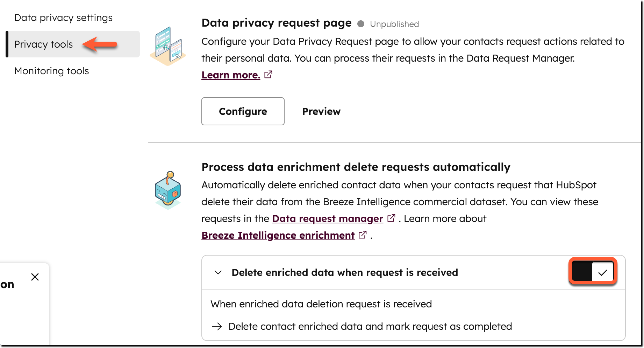Viewport: 644px width, 348px height.
Task: Select Privacy tools in the sidebar
Action: [x=43, y=44]
